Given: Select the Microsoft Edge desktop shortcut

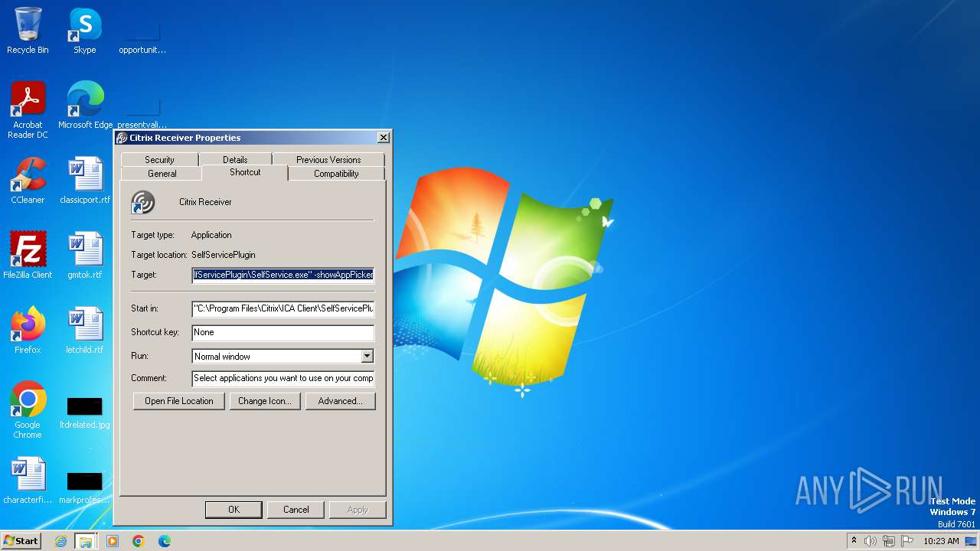Looking at the screenshot, I should click(x=85, y=106).
